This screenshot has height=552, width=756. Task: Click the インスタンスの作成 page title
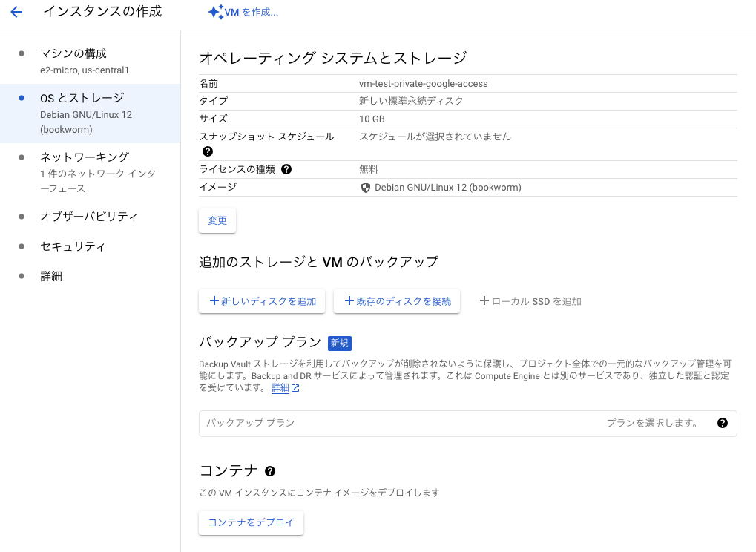(x=102, y=12)
